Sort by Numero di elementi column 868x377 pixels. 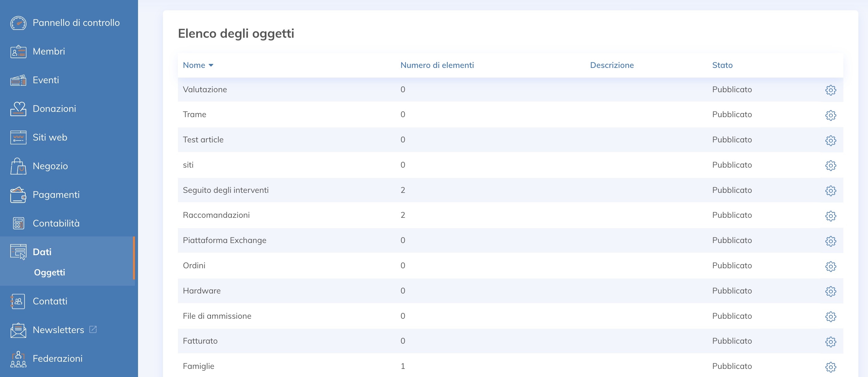tap(437, 65)
